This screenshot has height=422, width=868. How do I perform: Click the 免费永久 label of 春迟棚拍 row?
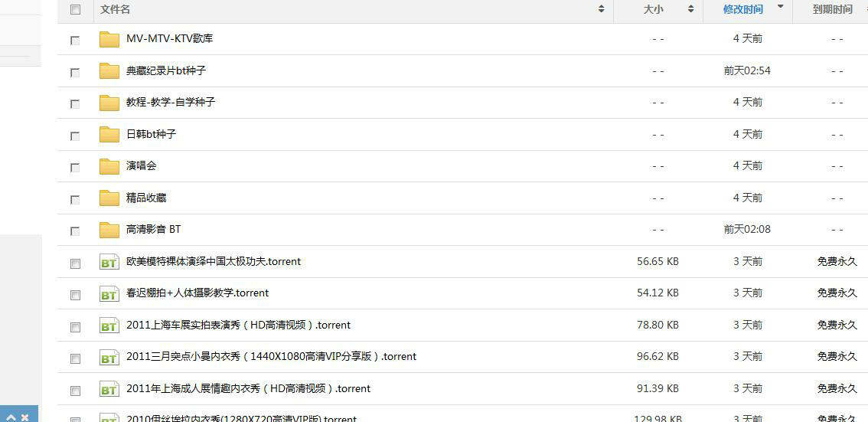pyautogui.click(x=837, y=293)
